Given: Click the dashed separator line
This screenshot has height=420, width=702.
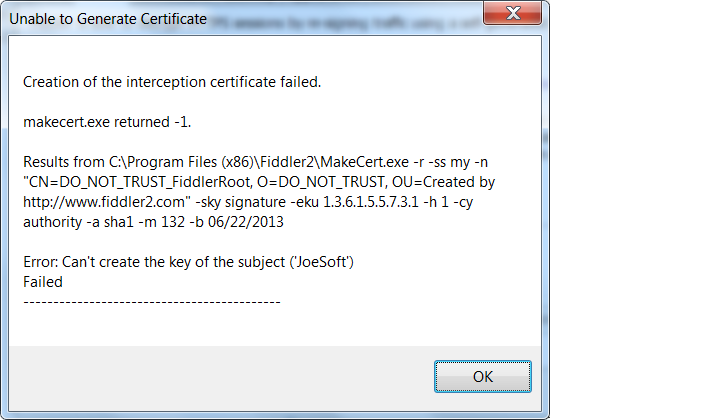Looking at the screenshot, I should pos(152,301).
